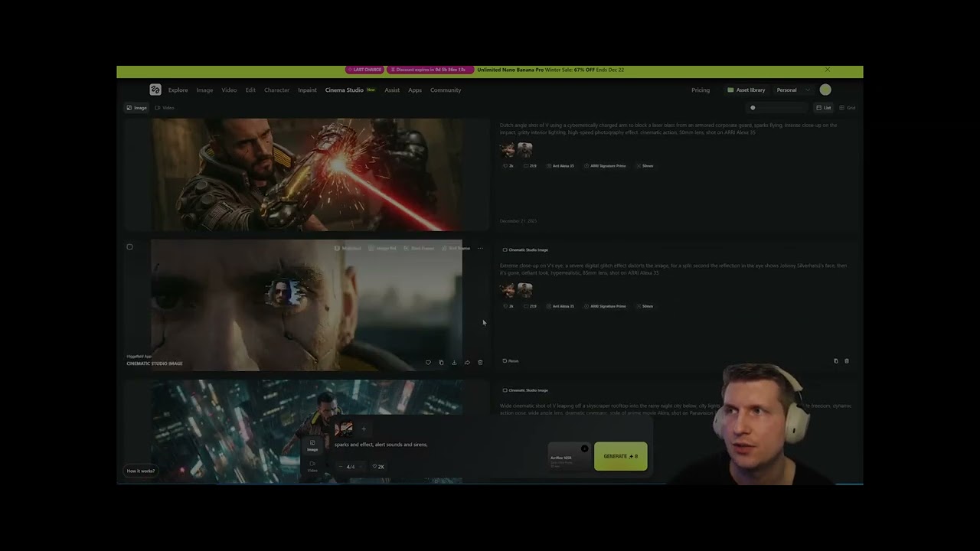980x551 pixels.
Task: Click first reference thumbnail of eye prompt
Action: tap(508, 290)
